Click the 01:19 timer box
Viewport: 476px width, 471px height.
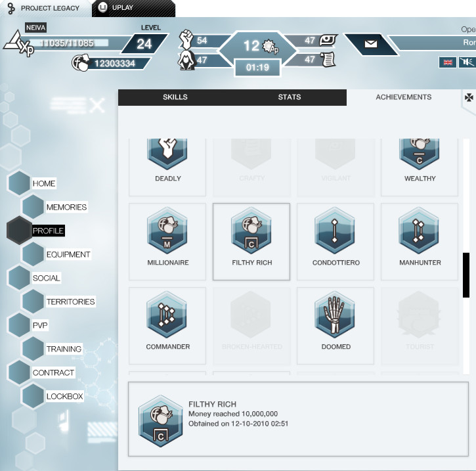point(257,67)
